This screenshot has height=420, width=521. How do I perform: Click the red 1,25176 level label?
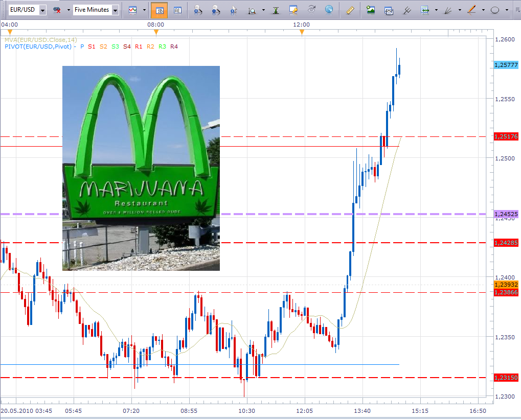[x=506, y=136]
